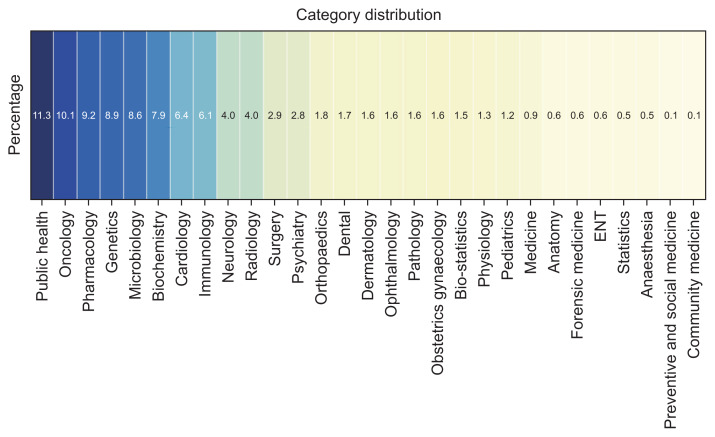Click the "ENT" x-axis label
This screenshot has width=715, height=437.
pos(601,225)
